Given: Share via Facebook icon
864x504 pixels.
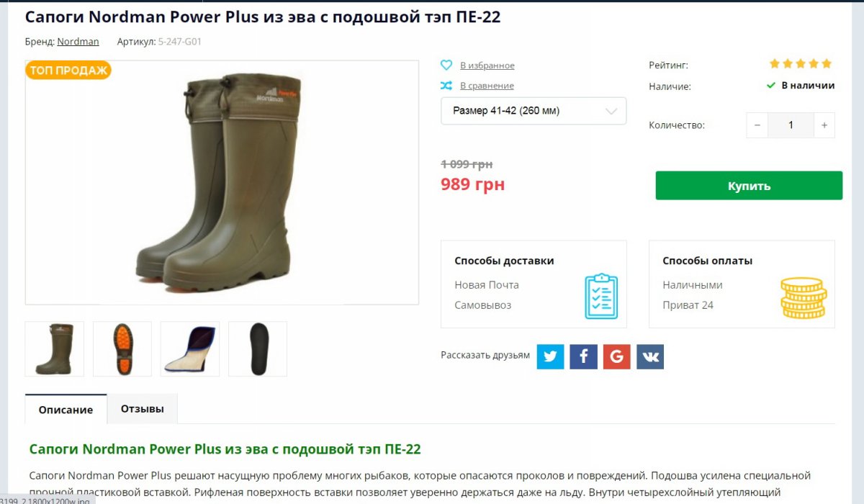Looking at the screenshot, I should tap(584, 356).
